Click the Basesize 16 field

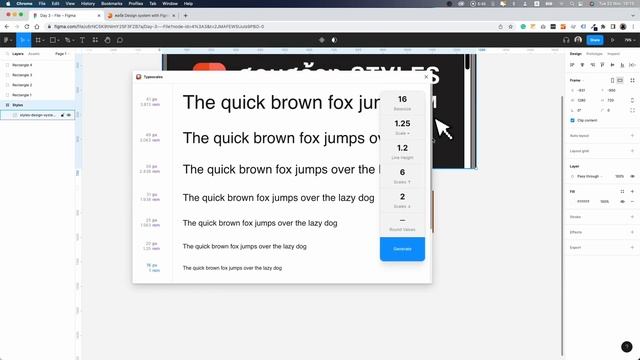[x=402, y=102]
